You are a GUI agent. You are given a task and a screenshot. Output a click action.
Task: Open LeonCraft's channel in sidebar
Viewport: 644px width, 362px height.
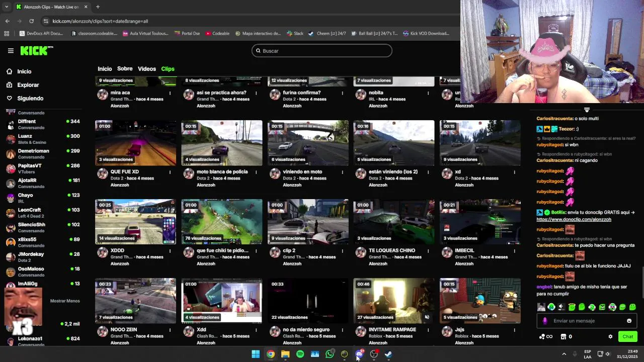point(43,213)
